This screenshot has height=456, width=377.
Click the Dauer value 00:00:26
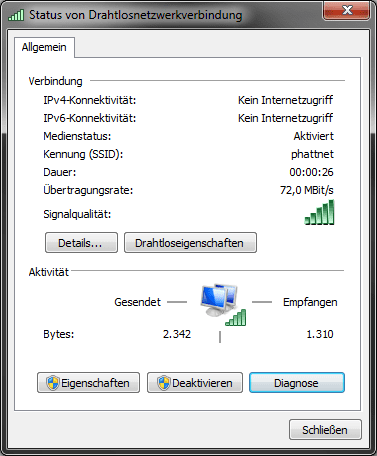(x=311, y=172)
